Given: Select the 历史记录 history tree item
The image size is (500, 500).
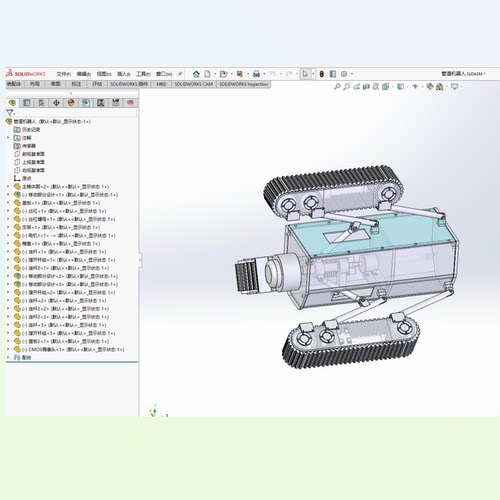Looking at the screenshot, I should 27,129.
